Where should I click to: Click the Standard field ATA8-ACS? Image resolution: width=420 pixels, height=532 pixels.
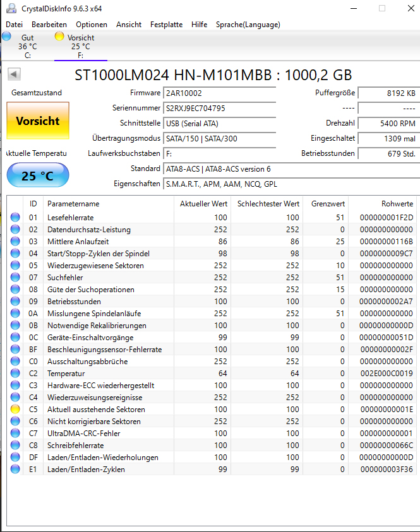click(x=291, y=169)
